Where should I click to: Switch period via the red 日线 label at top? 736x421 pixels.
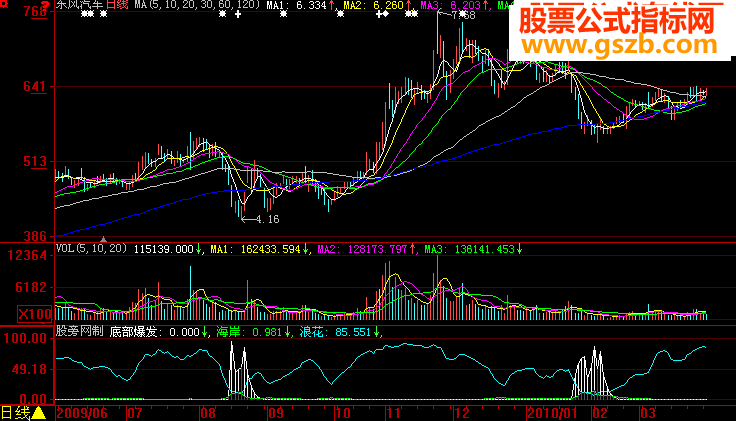pyautogui.click(x=117, y=5)
